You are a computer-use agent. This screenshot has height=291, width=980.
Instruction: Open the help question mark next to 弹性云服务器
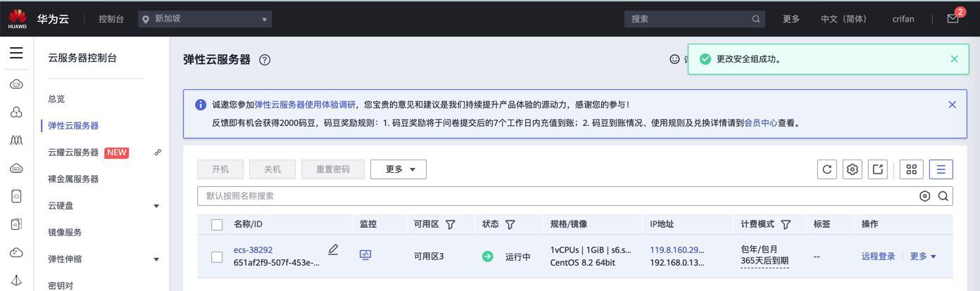click(x=265, y=60)
